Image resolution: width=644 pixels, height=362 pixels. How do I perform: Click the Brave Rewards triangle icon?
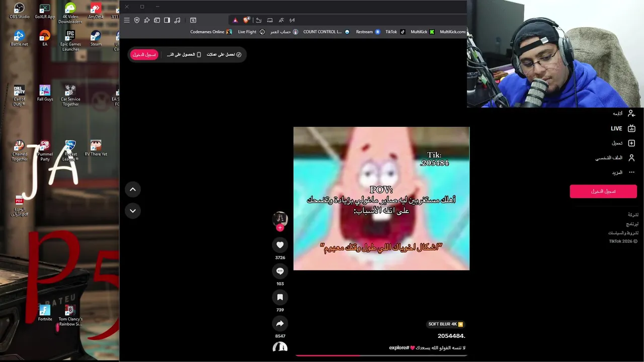[x=235, y=20]
